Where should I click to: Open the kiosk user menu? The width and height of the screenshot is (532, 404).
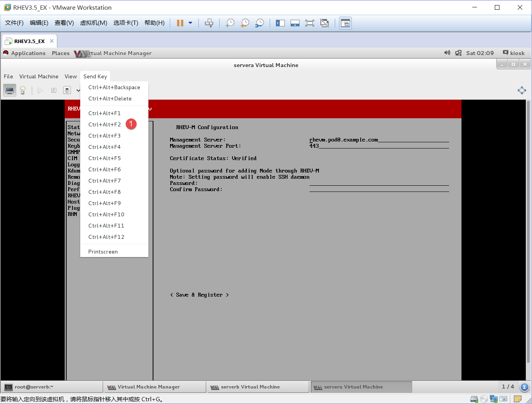(514, 53)
